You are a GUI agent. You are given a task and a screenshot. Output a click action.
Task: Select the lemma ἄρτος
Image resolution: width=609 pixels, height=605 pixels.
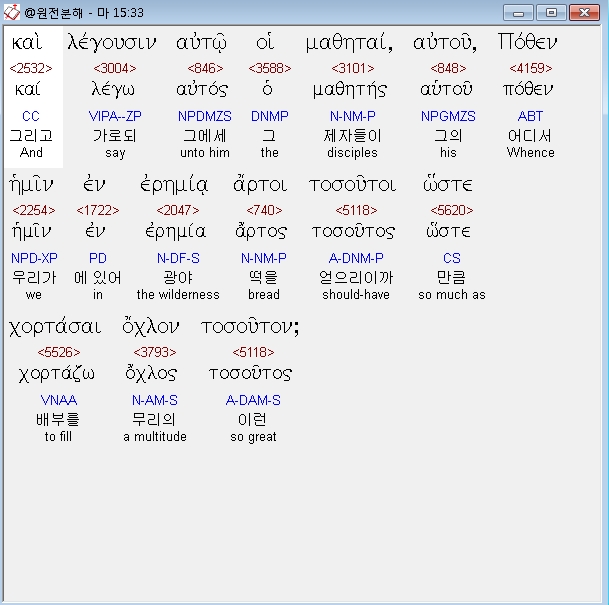(261, 231)
